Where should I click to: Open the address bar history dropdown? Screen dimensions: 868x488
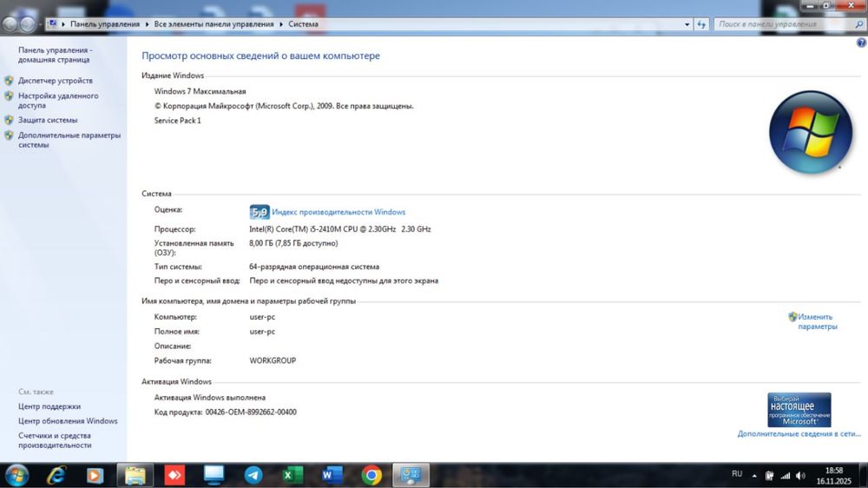click(687, 24)
